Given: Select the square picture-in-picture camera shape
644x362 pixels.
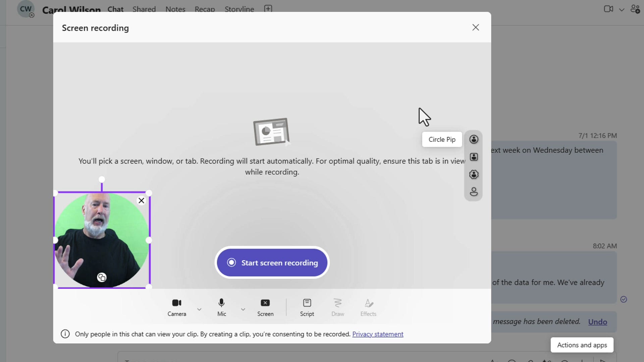Looking at the screenshot, I should point(474,157).
